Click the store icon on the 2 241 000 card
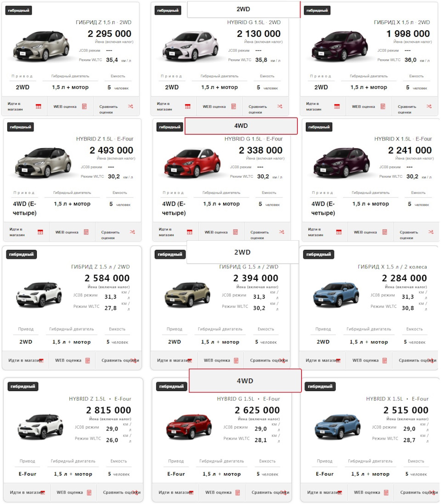Image resolution: width=441 pixels, height=504 pixels. click(x=339, y=232)
